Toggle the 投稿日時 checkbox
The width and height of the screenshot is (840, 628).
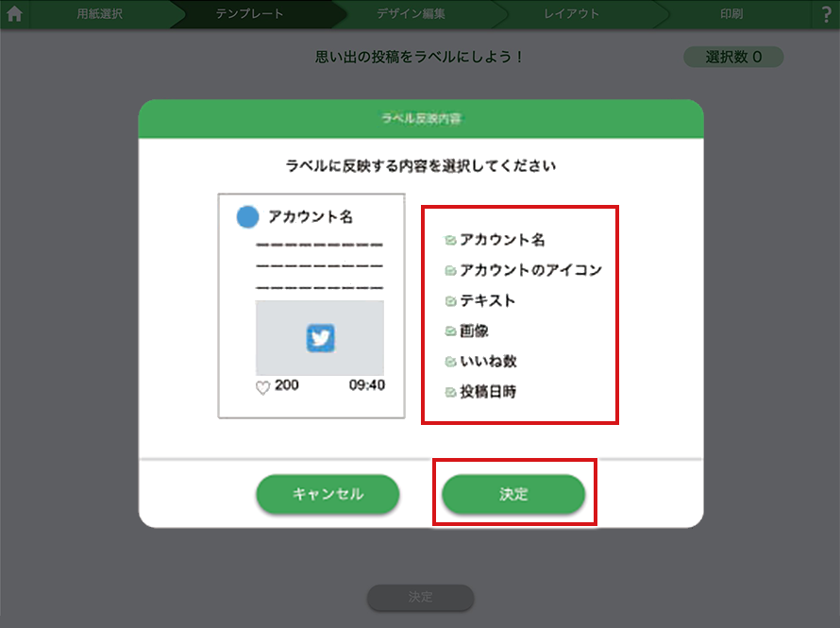tap(450, 392)
